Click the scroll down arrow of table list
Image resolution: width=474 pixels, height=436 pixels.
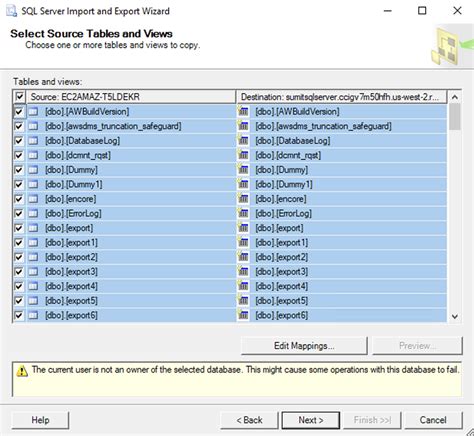pos(454,316)
